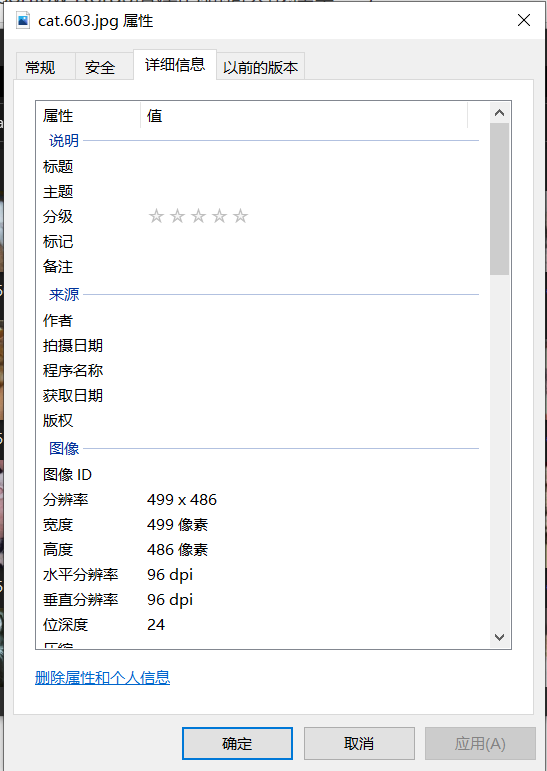Viewport: 547px width, 771px height.
Task: Select the 垂直分辨率 property label
Action: click(x=81, y=600)
